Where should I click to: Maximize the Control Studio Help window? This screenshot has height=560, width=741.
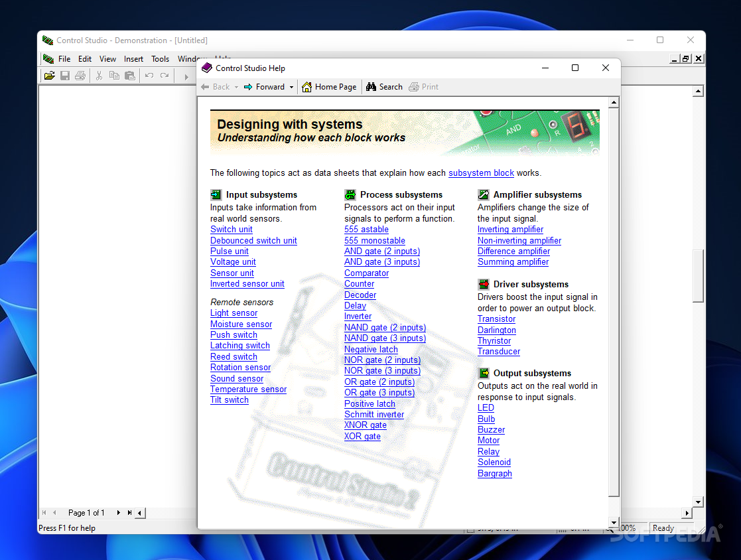coord(575,68)
